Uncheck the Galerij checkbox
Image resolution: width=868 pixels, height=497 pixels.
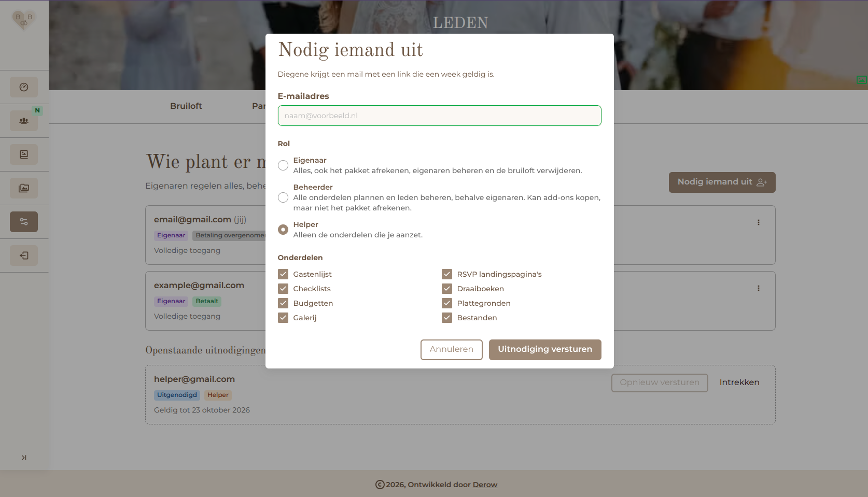pyautogui.click(x=283, y=318)
